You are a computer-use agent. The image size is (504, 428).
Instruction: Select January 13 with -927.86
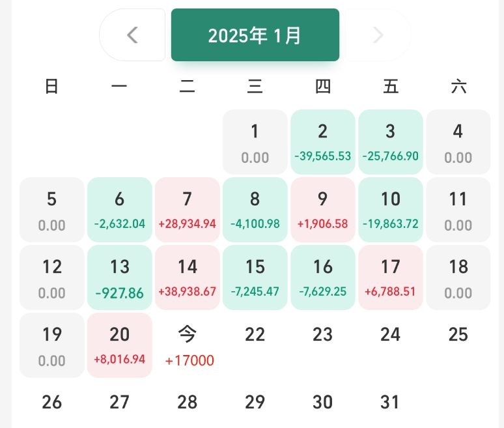[x=120, y=278]
